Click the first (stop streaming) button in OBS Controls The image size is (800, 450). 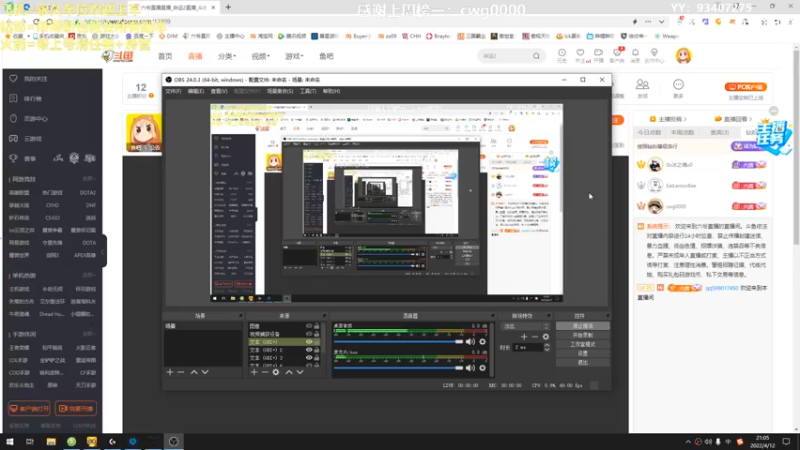(583, 326)
